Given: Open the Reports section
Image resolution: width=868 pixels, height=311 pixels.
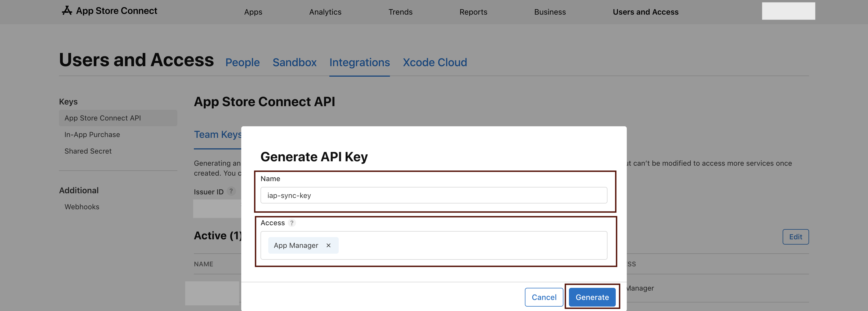Looking at the screenshot, I should [x=473, y=12].
